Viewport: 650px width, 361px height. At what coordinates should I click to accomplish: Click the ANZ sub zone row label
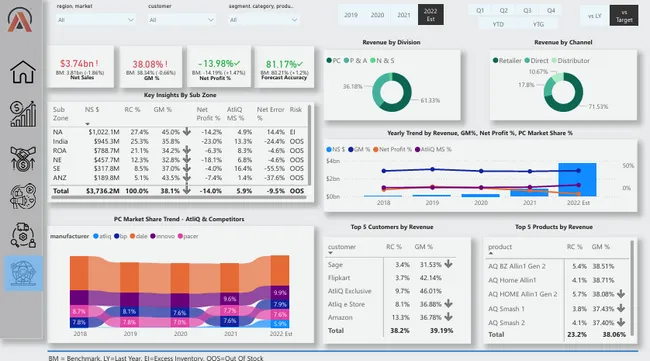point(59,178)
